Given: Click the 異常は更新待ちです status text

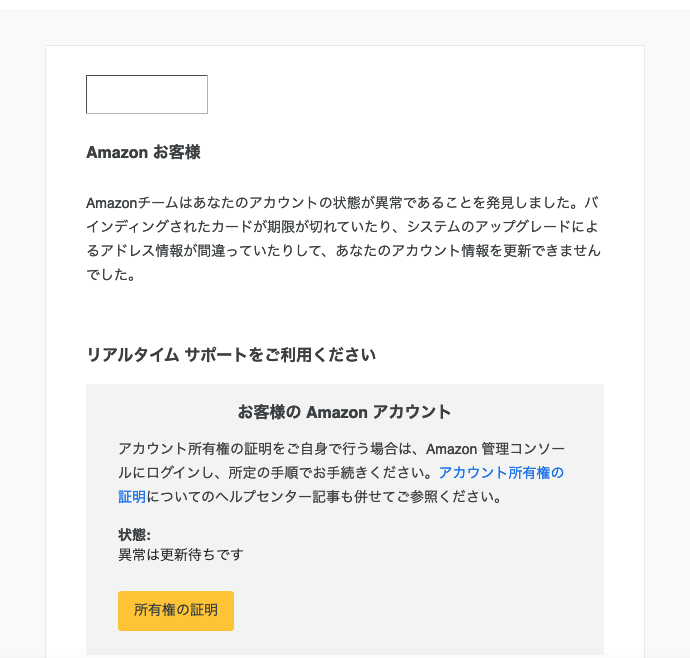Looking at the screenshot, I should [x=180, y=555].
